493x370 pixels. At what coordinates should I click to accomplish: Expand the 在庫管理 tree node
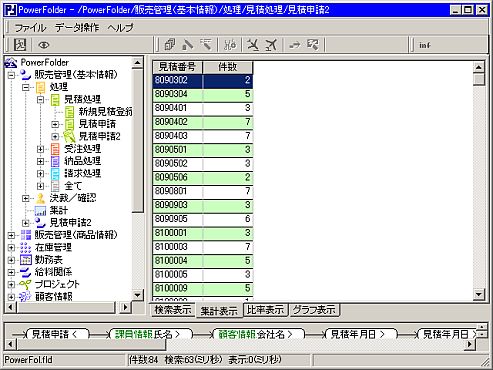11,247
